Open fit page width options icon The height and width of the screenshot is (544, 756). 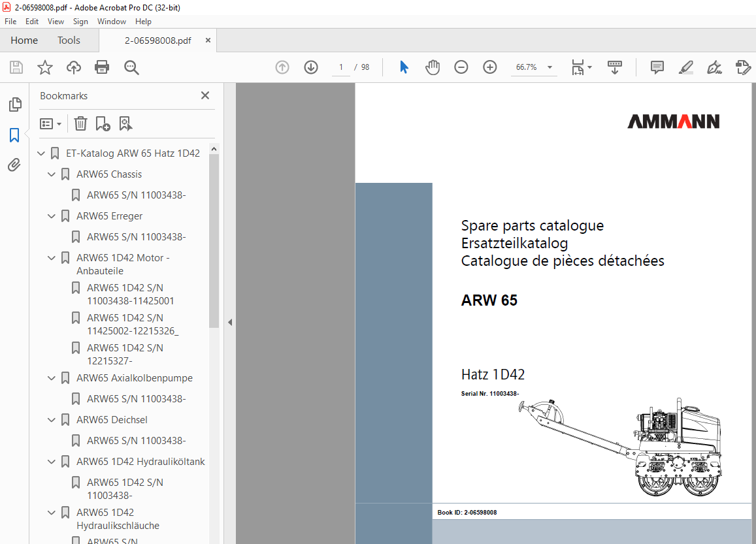coord(581,67)
